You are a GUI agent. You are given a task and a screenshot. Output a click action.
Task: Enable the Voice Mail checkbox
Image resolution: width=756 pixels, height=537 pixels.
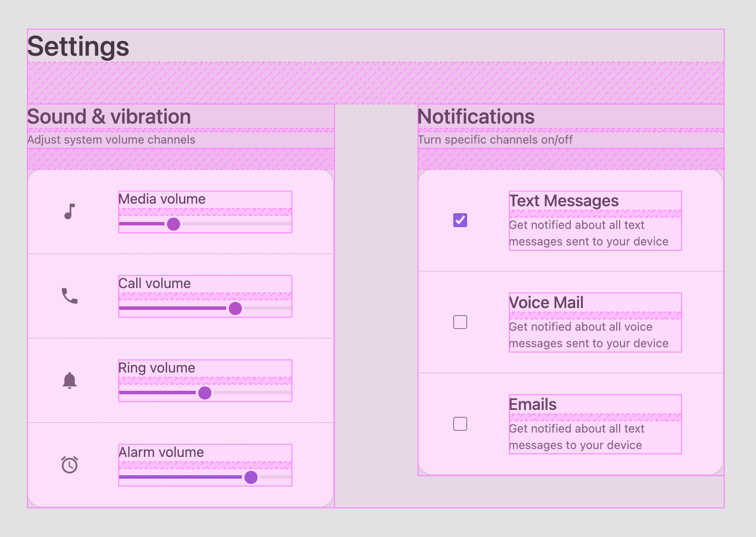[x=460, y=322]
